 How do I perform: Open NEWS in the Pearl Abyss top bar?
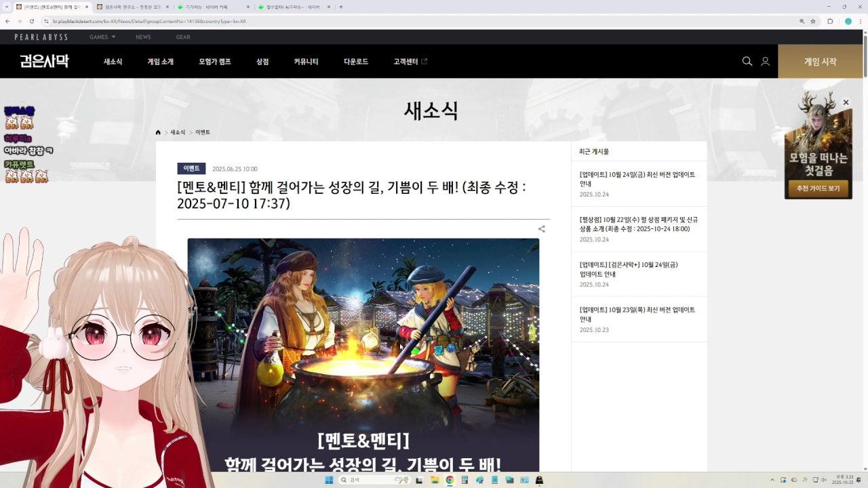click(x=143, y=37)
